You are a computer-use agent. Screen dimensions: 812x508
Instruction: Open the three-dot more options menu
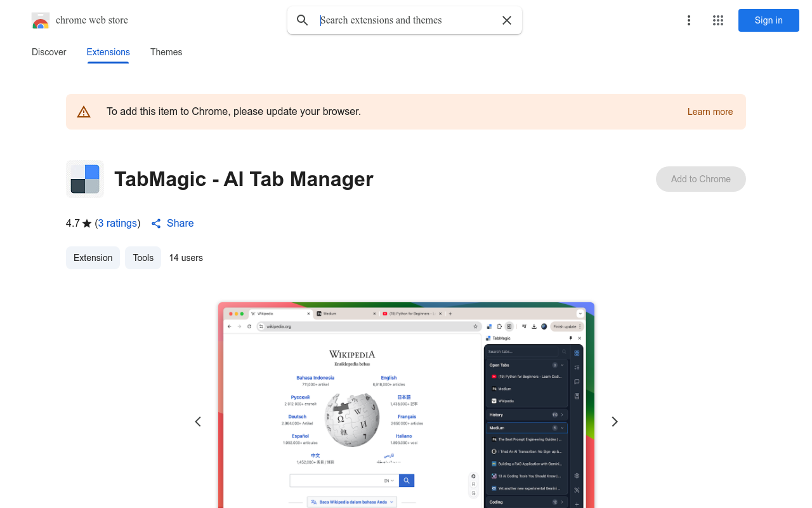click(x=688, y=20)
